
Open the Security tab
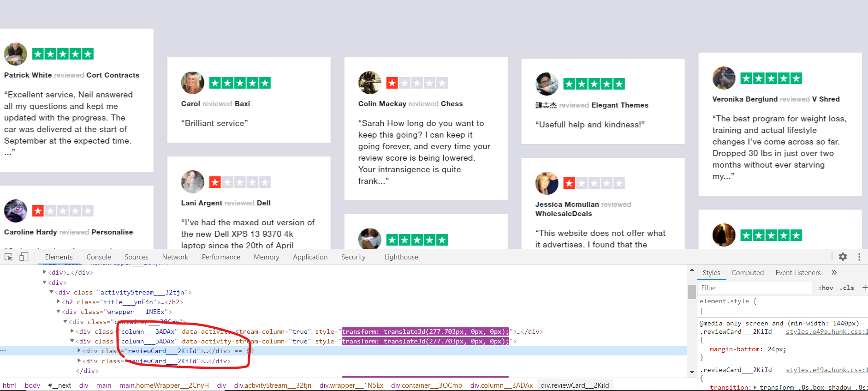(353, 257)
